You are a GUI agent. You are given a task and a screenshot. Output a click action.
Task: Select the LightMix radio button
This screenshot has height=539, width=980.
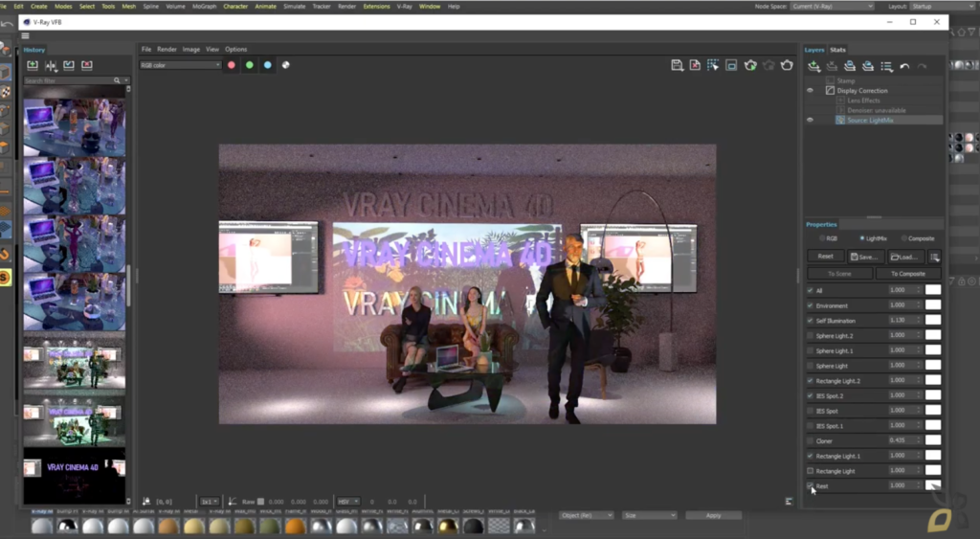(862, 238)
